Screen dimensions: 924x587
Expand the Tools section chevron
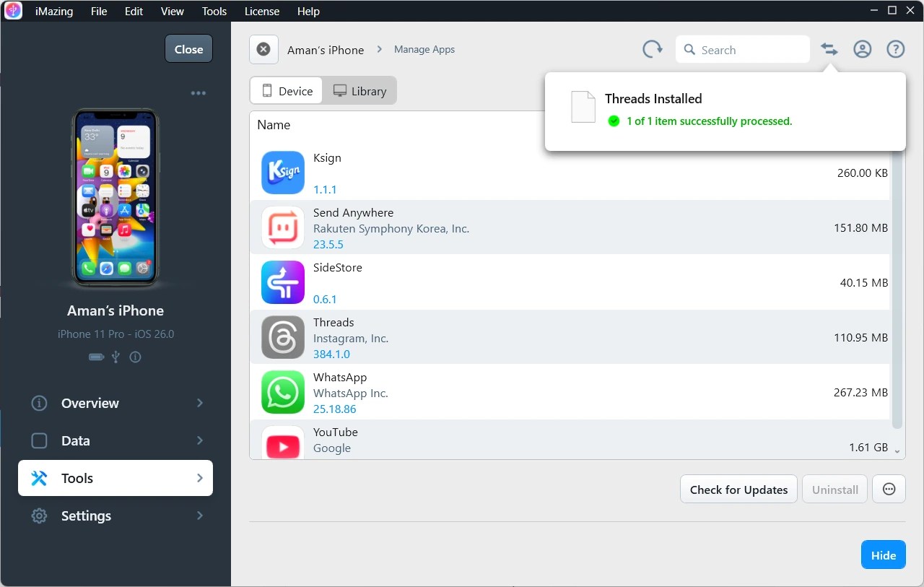(x=200, y=478)
